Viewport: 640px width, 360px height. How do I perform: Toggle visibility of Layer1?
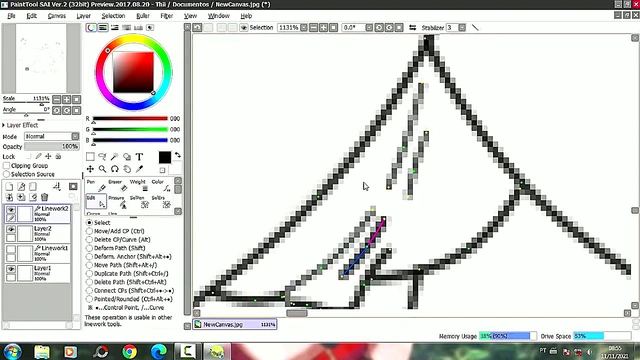[x=11, y=269]
